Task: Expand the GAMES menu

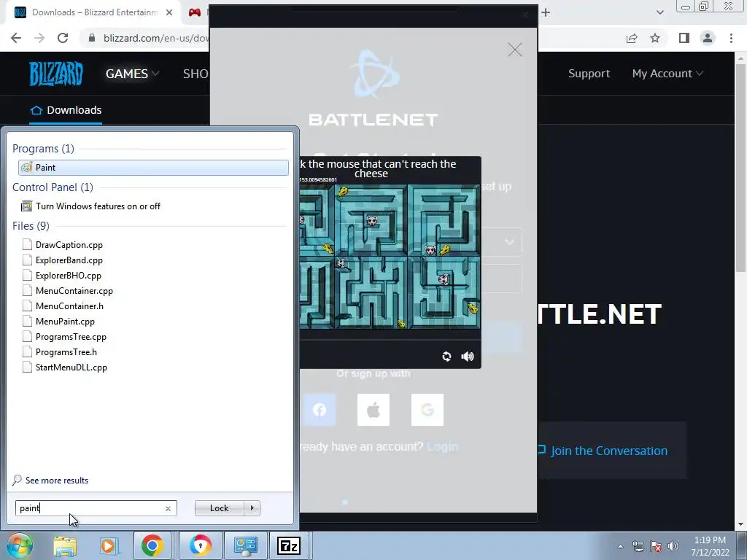Action: (x=132, y=74)
